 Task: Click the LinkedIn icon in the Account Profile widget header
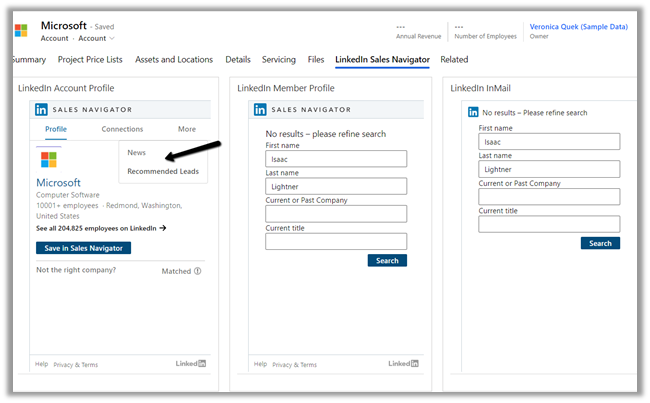(x=42, y=109)
